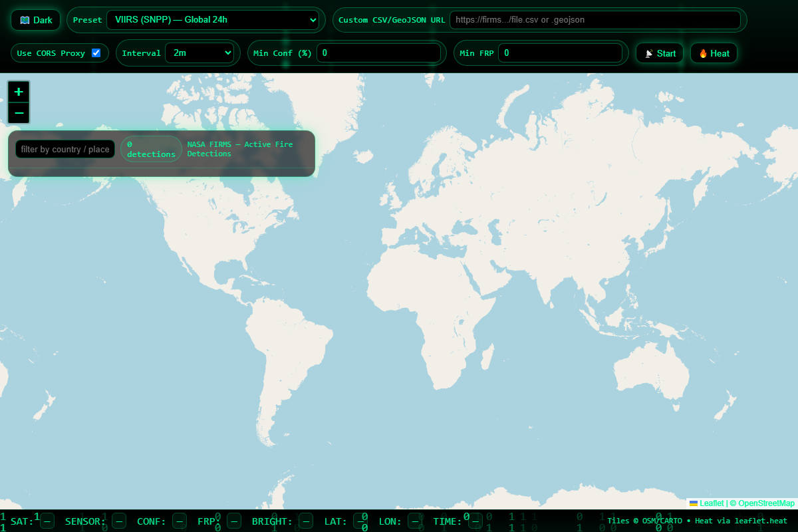Image resolution: width=798 pixels, height=532 pixels.
Task: Click the filter by country / place box
Action: point(65,149)
